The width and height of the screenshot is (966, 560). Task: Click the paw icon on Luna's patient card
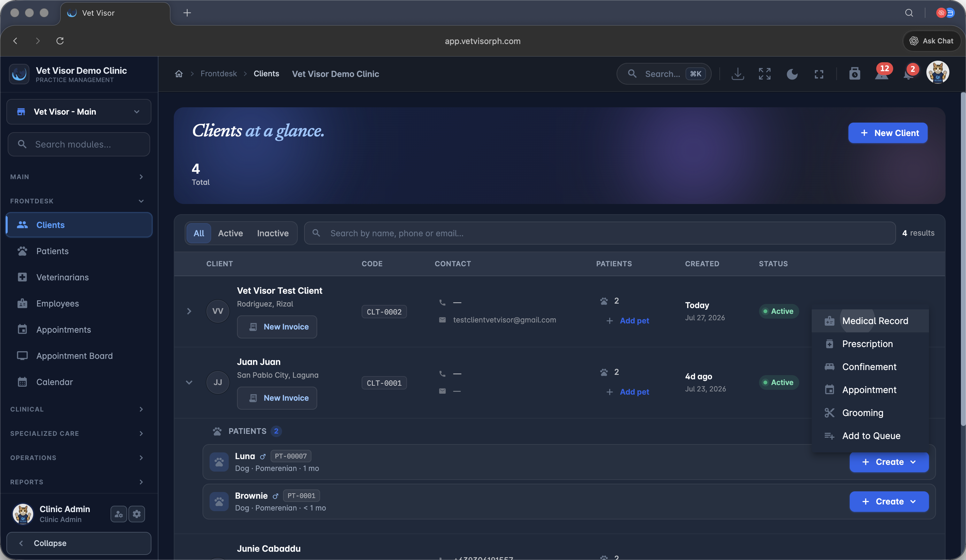tap(219, 462)
